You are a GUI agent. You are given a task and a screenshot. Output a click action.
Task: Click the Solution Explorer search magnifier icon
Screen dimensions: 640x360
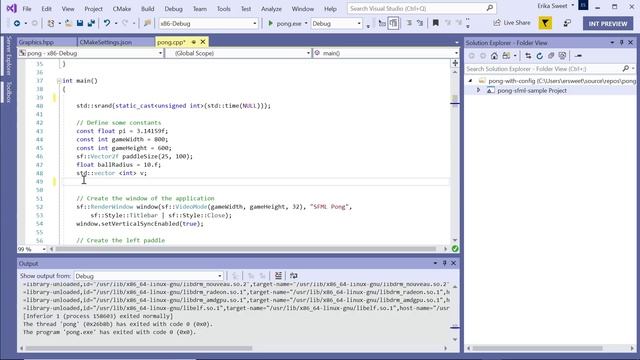coord(625,69)
